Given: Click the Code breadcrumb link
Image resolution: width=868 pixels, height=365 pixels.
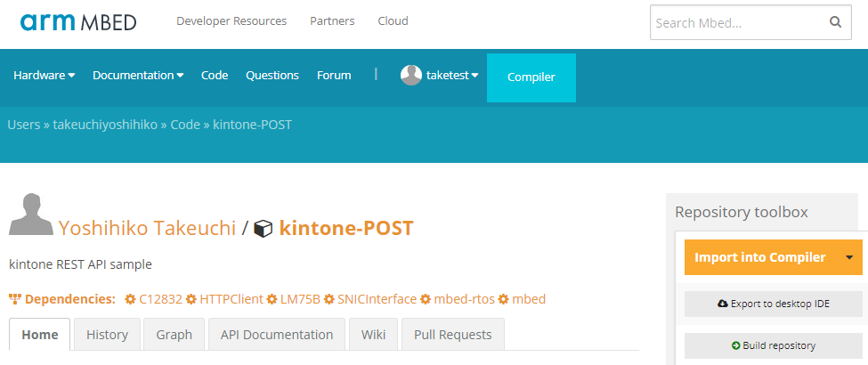Looking at the screenshot, I should pyautogui.click(x=185, y=125).
